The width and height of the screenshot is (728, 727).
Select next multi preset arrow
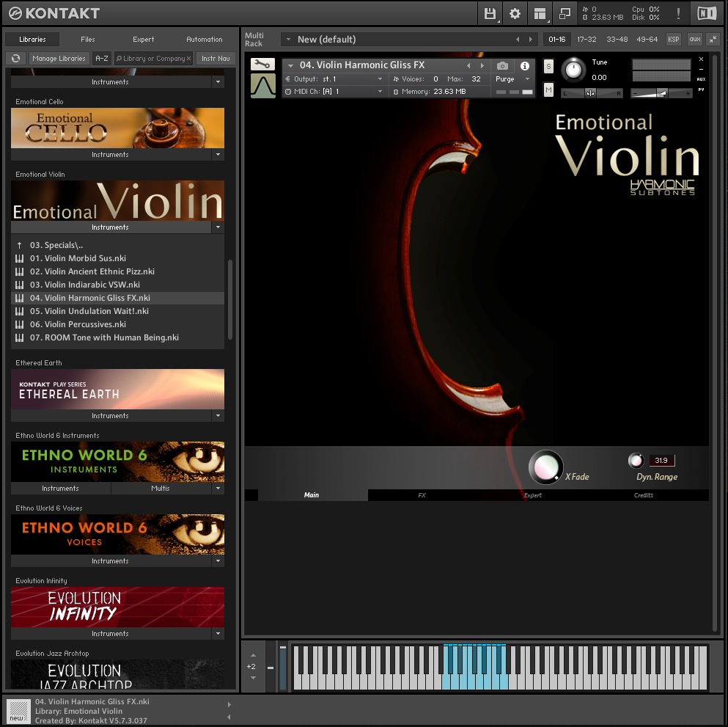pos(531,40)
